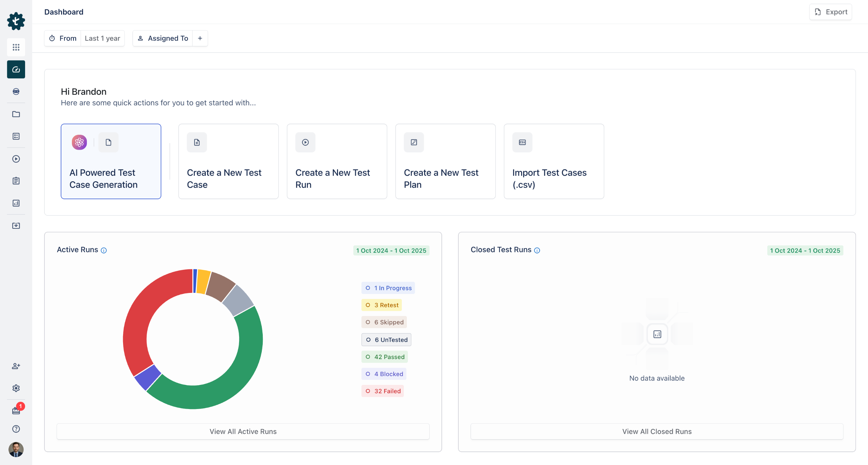Open the apps grid icon in sidebar

tap(16, 47)
